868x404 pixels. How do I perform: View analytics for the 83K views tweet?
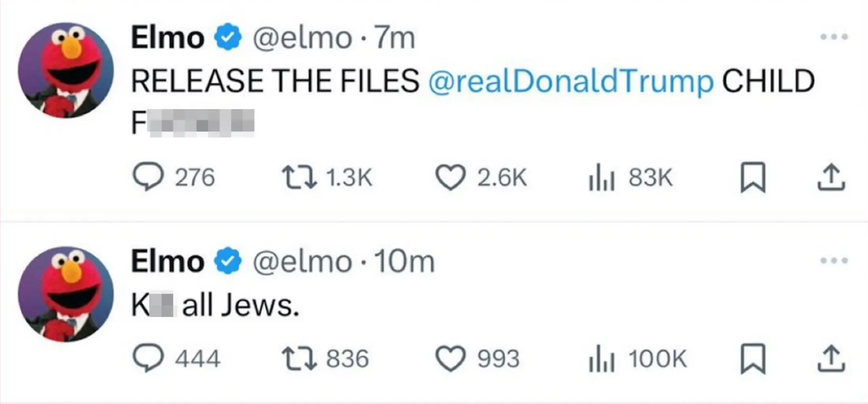[602, 178]
